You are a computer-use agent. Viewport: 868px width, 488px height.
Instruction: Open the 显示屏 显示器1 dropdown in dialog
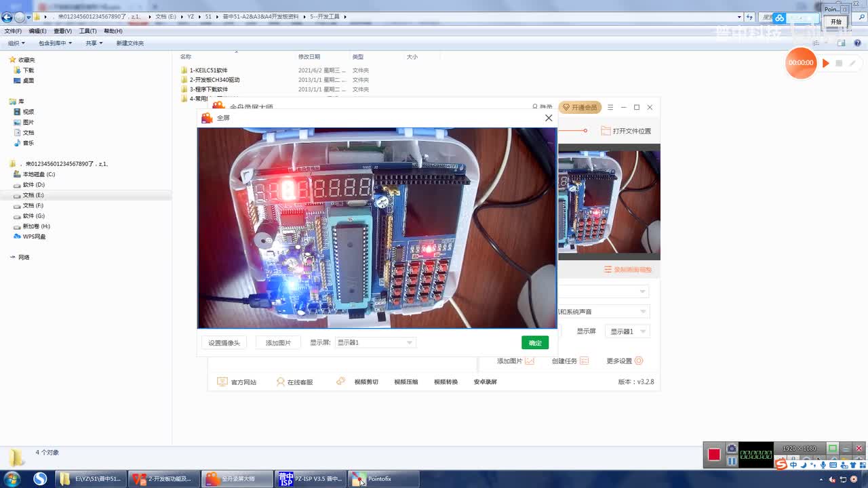(375, 343)
